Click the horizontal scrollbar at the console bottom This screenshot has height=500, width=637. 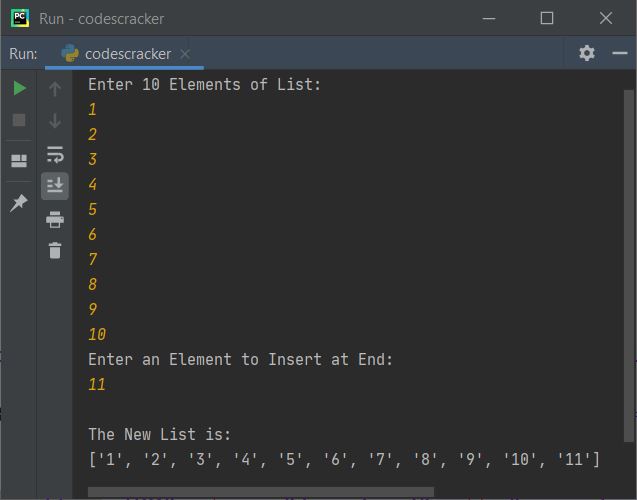pos(261,492)
